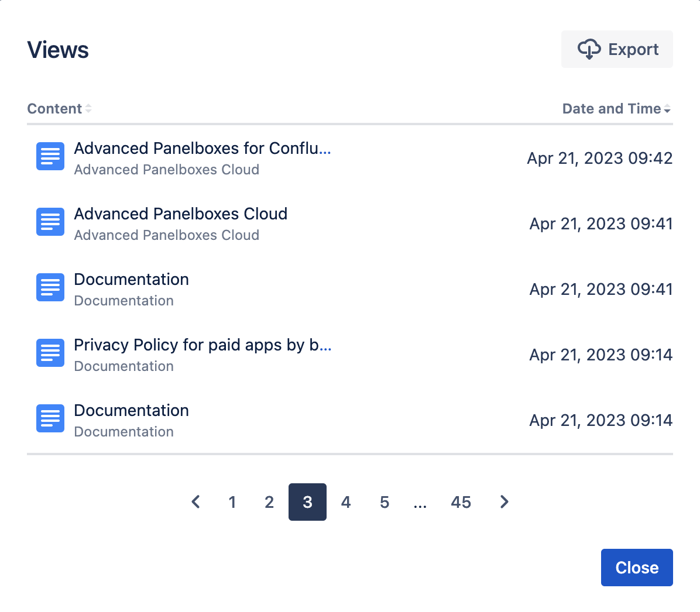Screen dimensions: 700x612
Task: Close the Views dialog
Action: [x=637, y=568]
